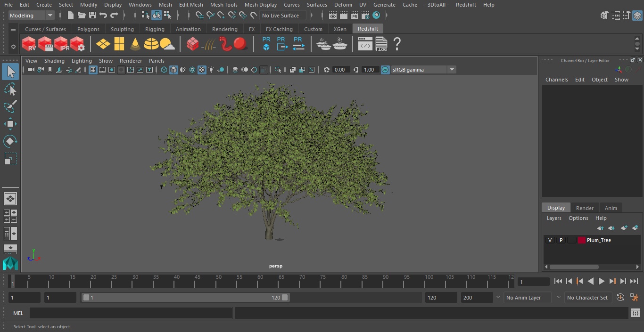Open the shelf options gear menu
Viewport: 644px width, 332px height.
(x=13, y=47)
